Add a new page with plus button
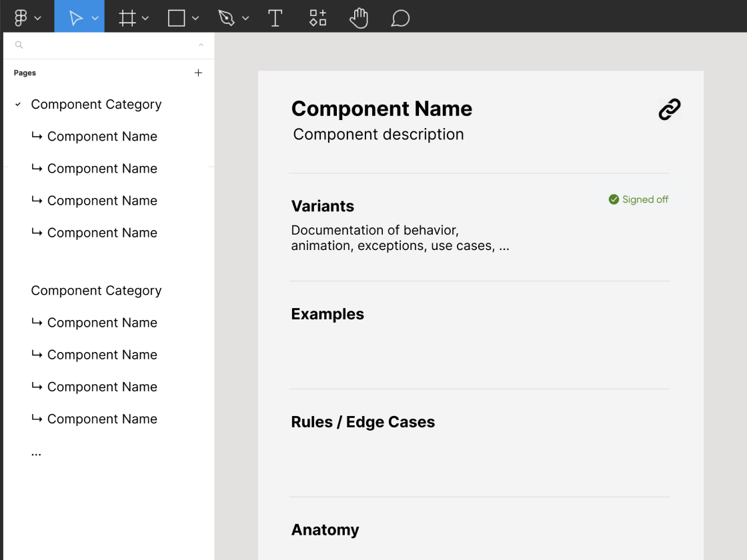Image resolution: width=747 pixels, height=560 pixels. pos(198,73)
